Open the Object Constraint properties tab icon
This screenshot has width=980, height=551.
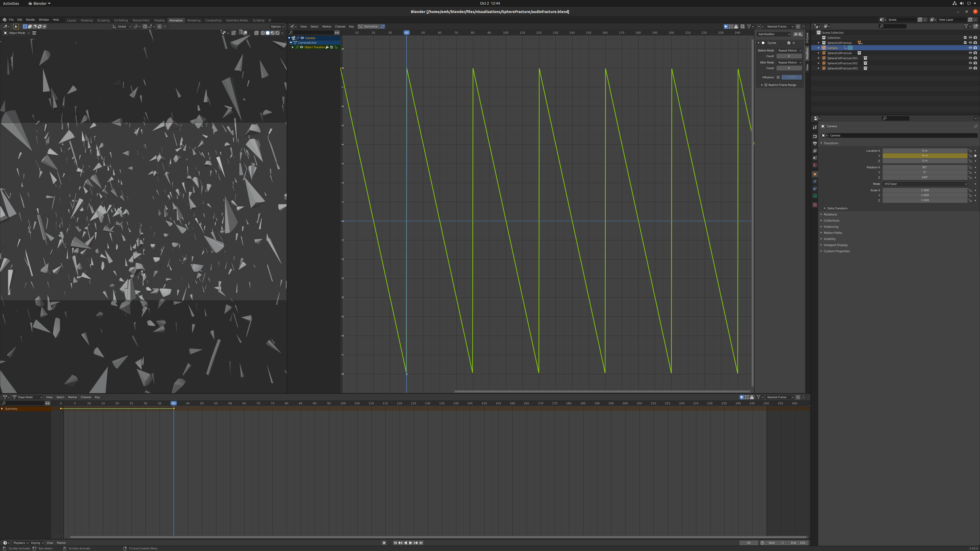(x=815, y=189)
